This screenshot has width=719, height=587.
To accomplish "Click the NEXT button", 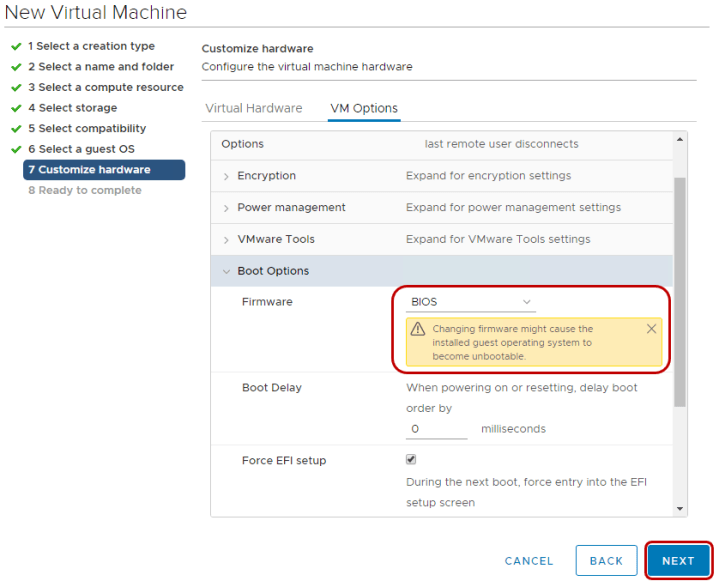I will [x=678, y=561].
